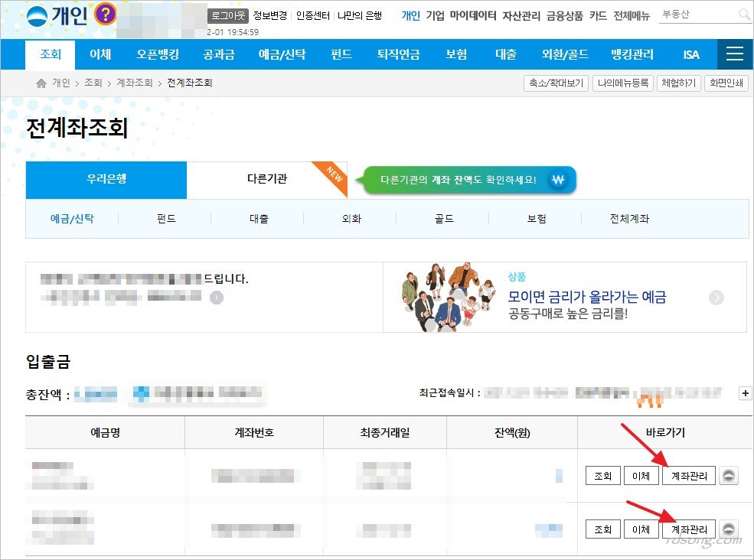The image size is (754, 560).
Task: Open the 오픈뱅킹 main menu
Action: tap(158, 55)
